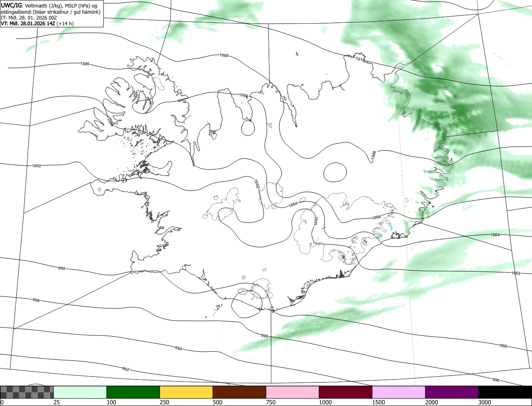Pick the dark green 100–250 legend swatch
Image resolution: width=532 pixels, height=406 pixels.
click(x=133, y=392)
